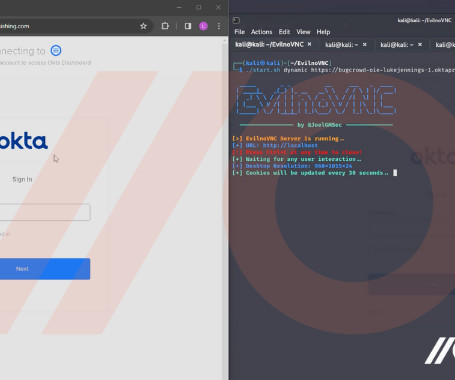The width and height of the screenshot is (455, 380).
Task: Click the browser address bar URL
Action: [15, 26]
